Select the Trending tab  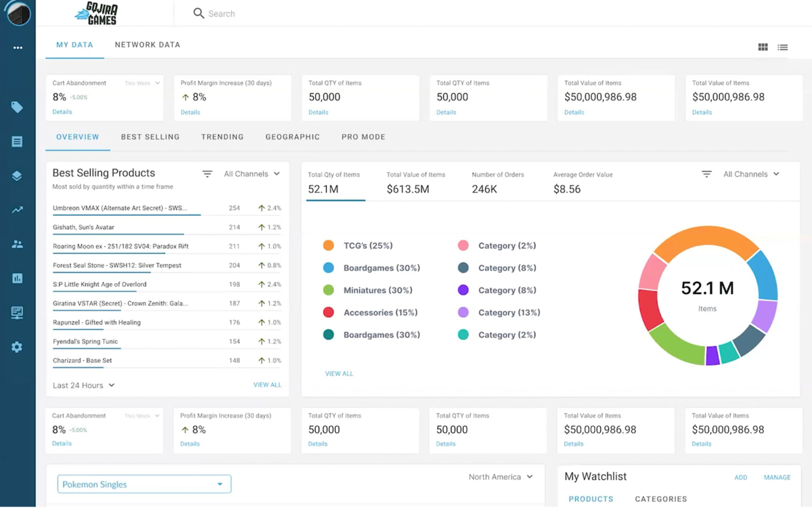222,137
